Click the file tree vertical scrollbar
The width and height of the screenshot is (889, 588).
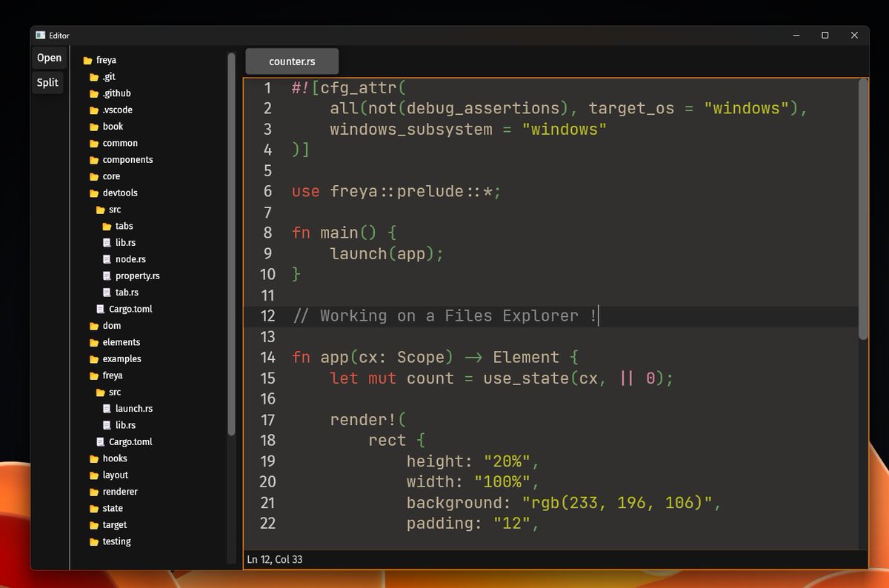point(231,244)
